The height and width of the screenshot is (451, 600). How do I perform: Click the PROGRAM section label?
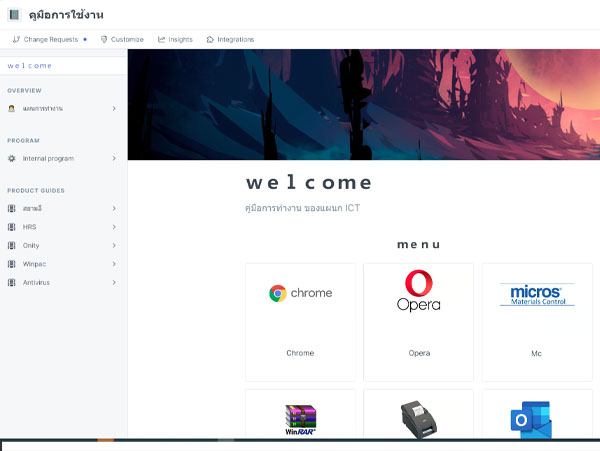pos(23,141)
